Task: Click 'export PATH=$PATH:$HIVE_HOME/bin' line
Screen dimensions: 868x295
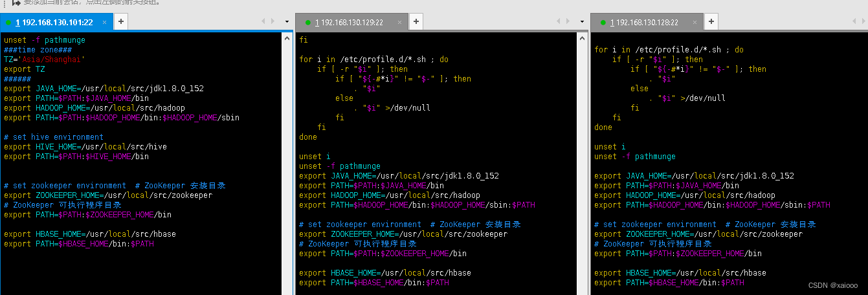Action: tap(76, 156)
